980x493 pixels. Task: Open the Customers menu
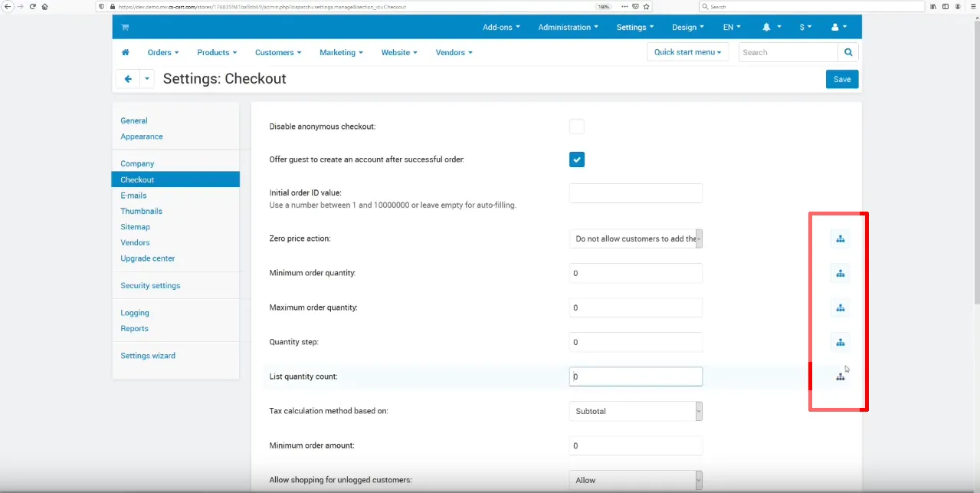(x=278, y=52)
